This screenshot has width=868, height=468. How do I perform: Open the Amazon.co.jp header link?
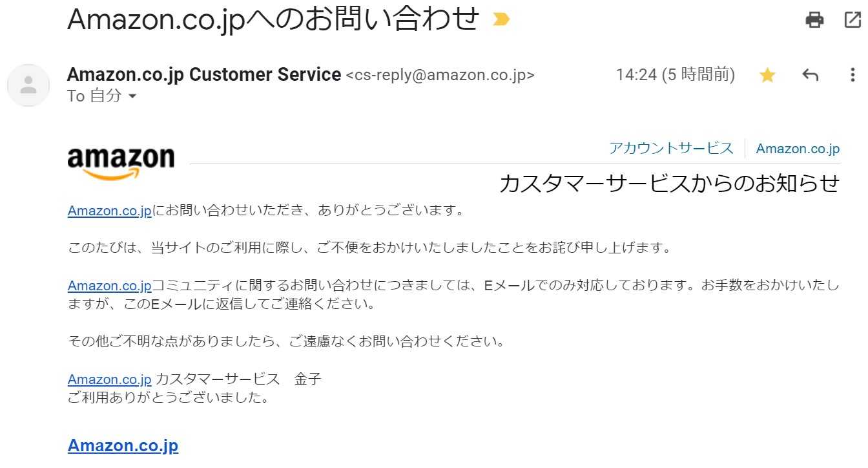[798, 149]
